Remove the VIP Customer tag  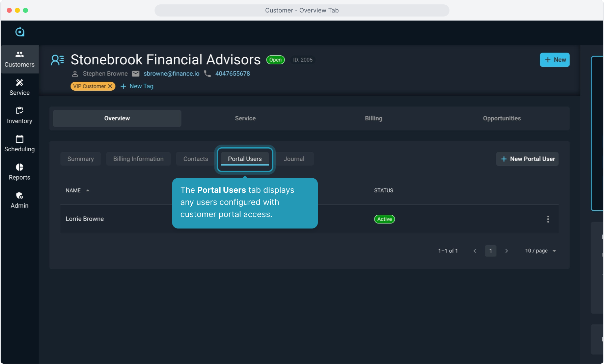click(x=110, y=86)
